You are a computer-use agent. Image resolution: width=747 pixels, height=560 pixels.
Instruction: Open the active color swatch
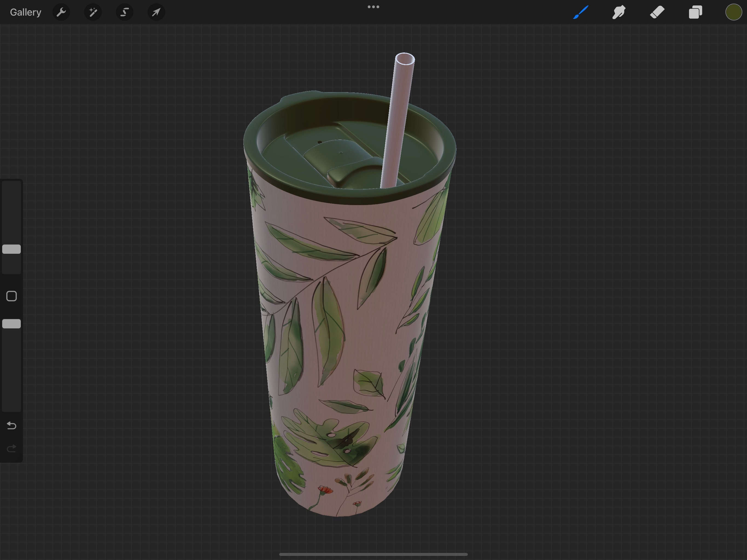(734, 12)
